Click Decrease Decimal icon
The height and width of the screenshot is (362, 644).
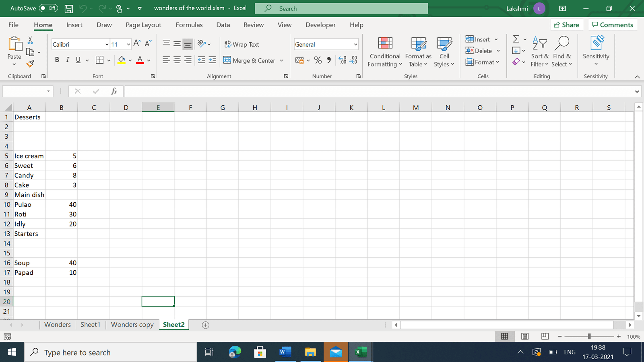[353, 60]
